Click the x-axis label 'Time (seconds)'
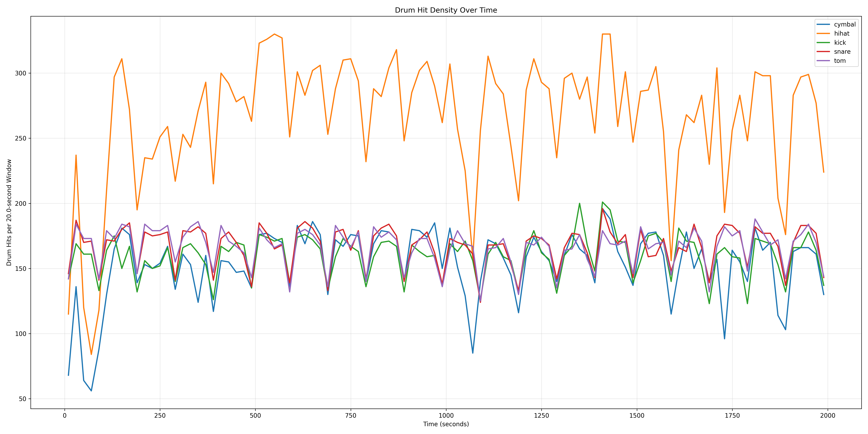The height and width of the screenshot is (434, 868). coord(446,424)
